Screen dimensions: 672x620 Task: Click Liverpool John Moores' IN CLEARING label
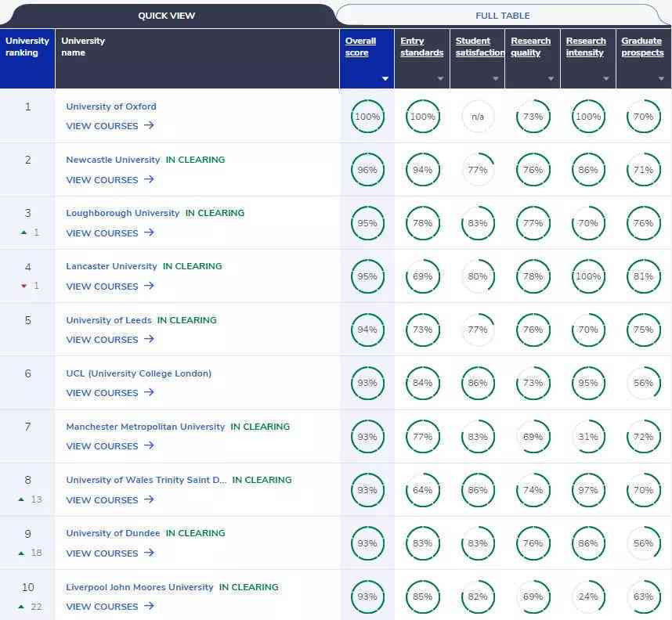pos(248,587)
